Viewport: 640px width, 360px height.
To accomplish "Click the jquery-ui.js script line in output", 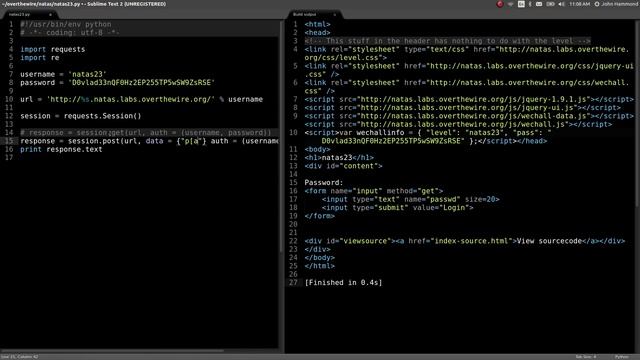I will [x=462, y=108].
